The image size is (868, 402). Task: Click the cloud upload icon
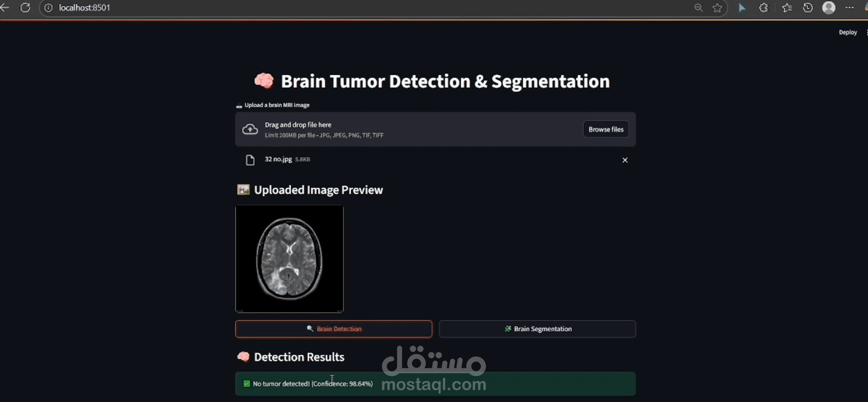pyautogui.click(x=250, y=129)
